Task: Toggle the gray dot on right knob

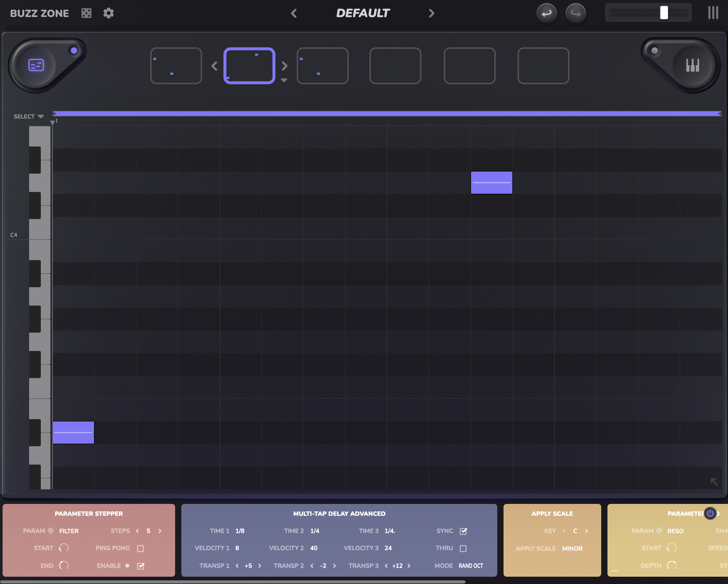Action: 654,51
